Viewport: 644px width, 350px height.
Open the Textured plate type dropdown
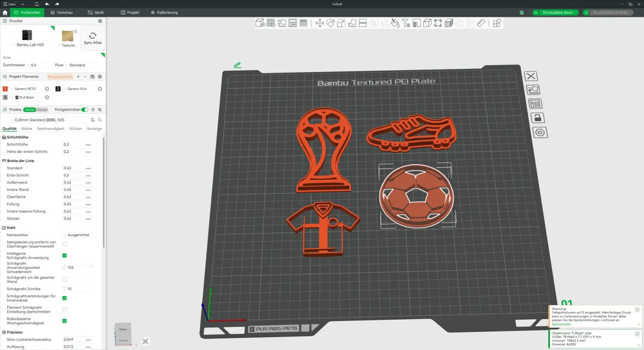coord(68,45)
